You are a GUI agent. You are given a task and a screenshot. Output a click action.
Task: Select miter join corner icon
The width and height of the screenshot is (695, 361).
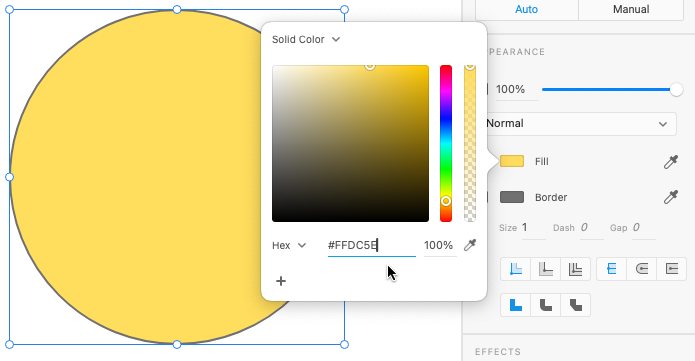click(515, 305)
